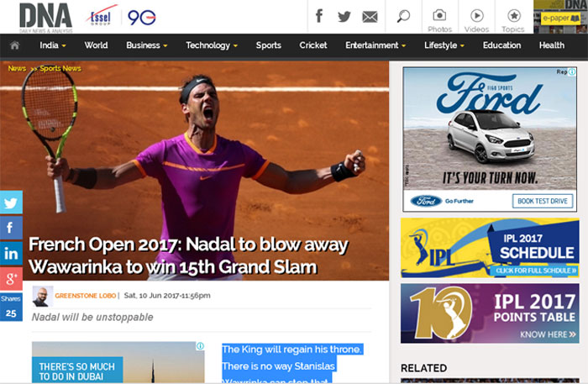This screenshot has width=588, height=384.
Task: Click the AdChoices icon on the Dubai ad
Action: click(x=201, y=345)
